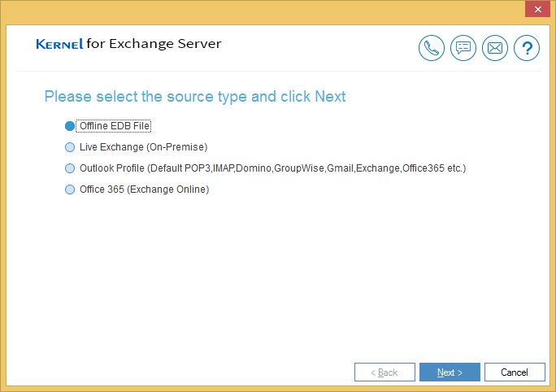Go to the next step with Next >
556x392 pixels.
coord(450,372)
